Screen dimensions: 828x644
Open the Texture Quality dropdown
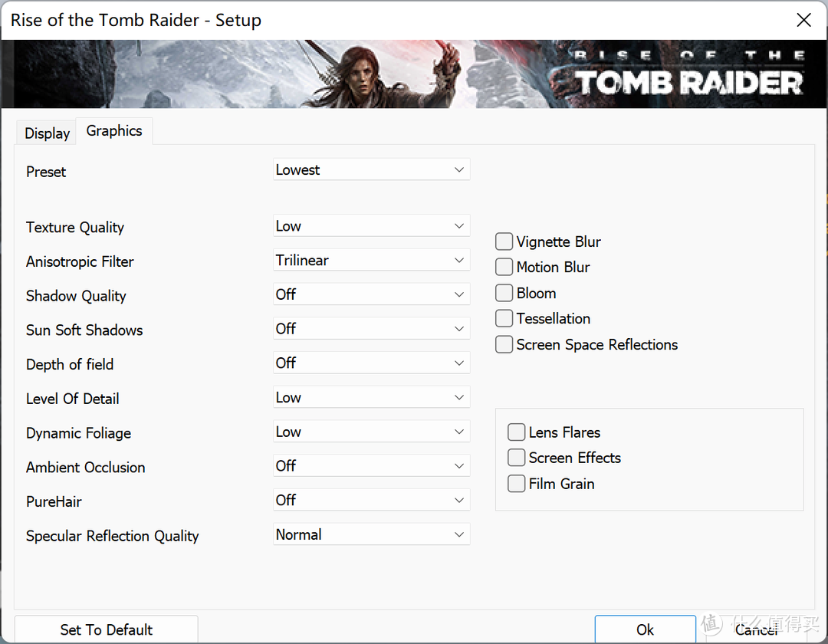(x=371, y=226)
